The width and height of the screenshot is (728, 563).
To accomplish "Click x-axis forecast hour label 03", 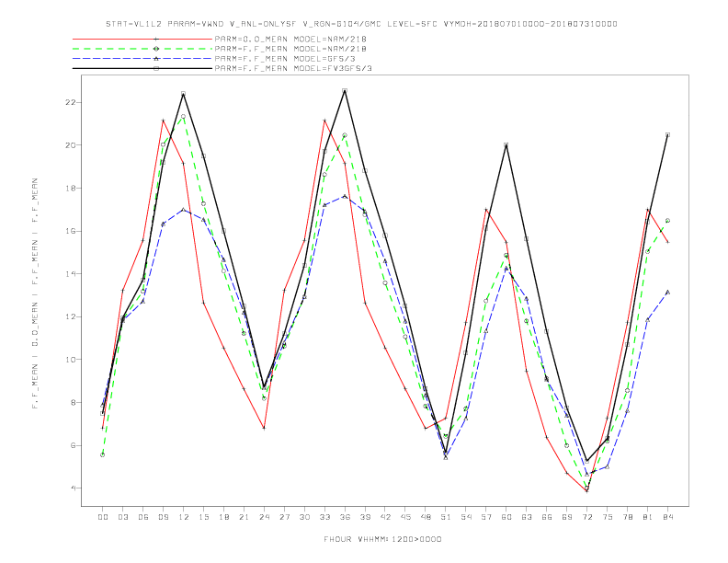I will [122, 517].
